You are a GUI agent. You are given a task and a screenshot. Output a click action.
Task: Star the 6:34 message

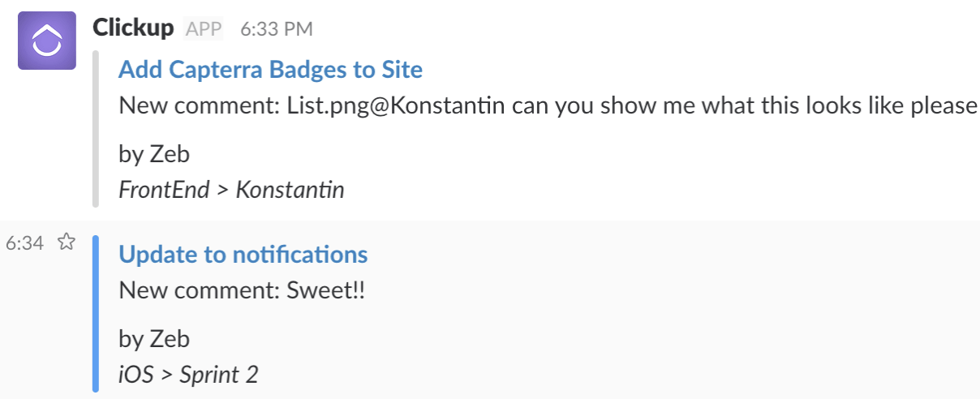66,242
